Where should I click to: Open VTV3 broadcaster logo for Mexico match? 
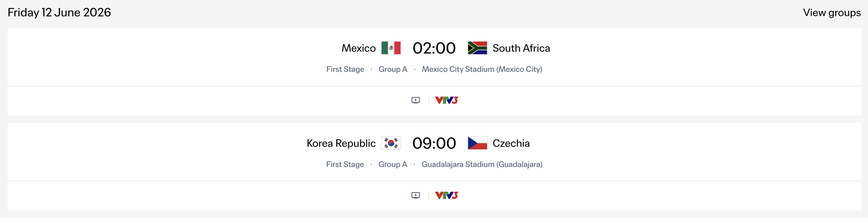(x=447, y=100)
